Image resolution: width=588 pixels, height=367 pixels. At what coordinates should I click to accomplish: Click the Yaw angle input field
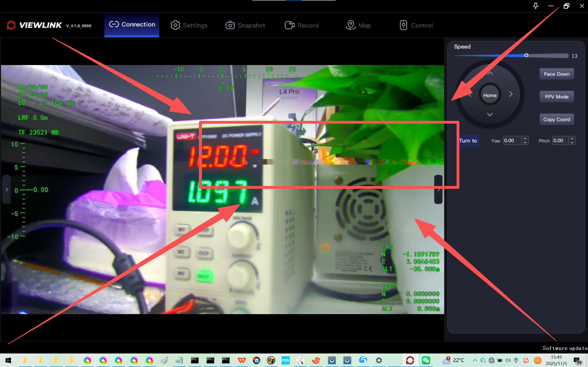pos(512,141)
